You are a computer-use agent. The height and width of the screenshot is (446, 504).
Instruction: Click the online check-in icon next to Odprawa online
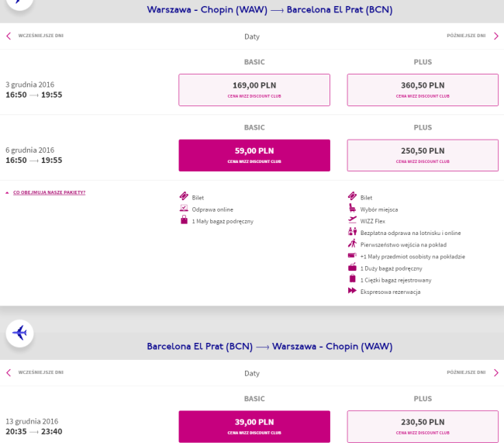184,208
